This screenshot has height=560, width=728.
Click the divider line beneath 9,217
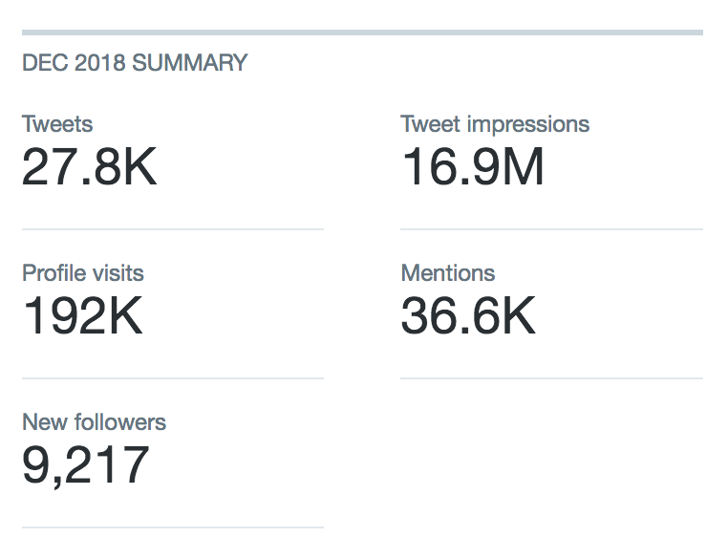tap(173, 528)
